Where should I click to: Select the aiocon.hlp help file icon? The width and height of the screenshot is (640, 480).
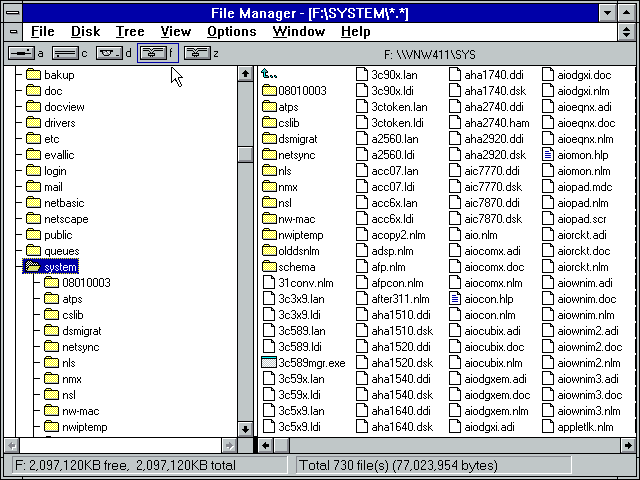pos(455,299)
